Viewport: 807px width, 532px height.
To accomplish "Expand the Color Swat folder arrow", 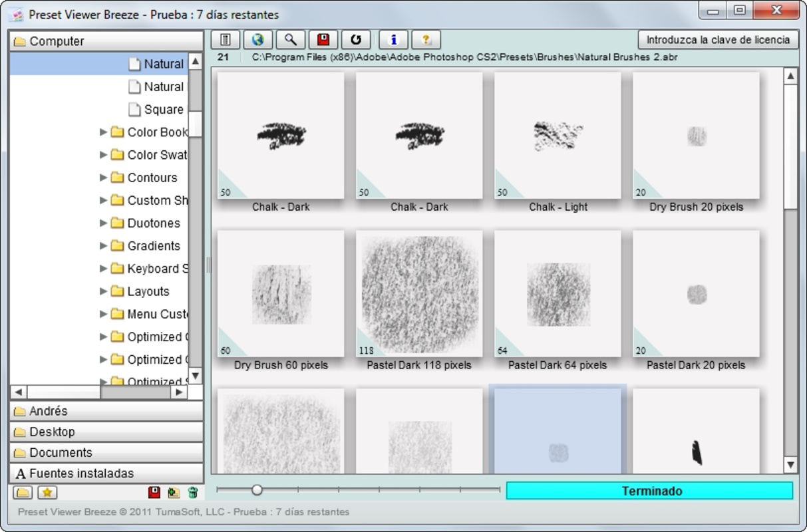I will 103,154.
